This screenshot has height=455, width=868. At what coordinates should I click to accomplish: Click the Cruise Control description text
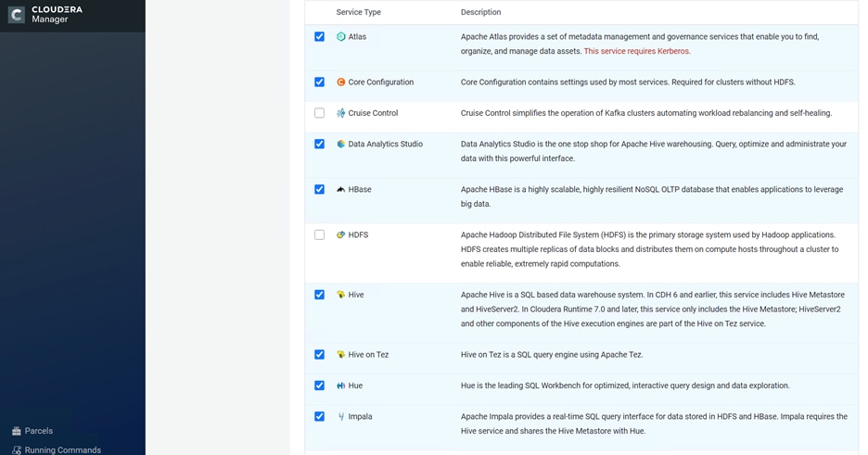[x=646, y=113]
